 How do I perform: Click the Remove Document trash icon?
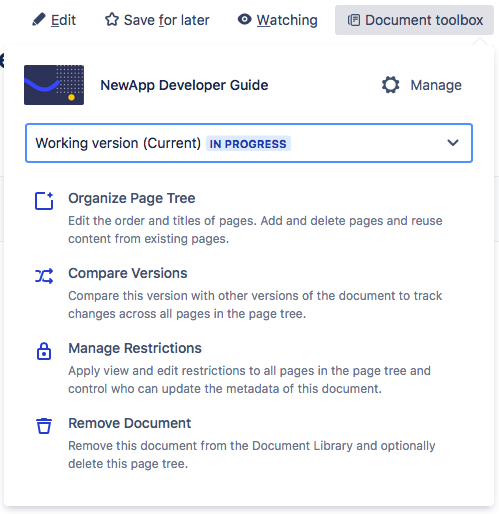(x=44, y=426)
